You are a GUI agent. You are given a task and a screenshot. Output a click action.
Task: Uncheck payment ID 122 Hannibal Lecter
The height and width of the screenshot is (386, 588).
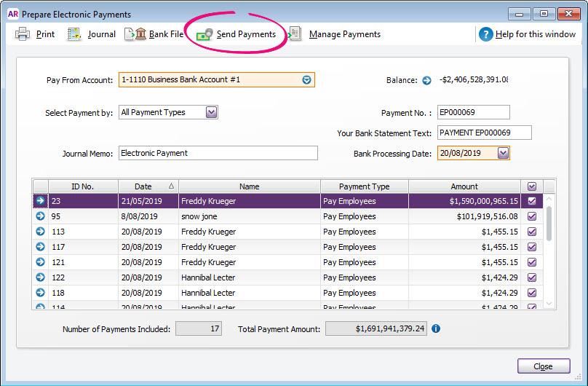[531, 277]
